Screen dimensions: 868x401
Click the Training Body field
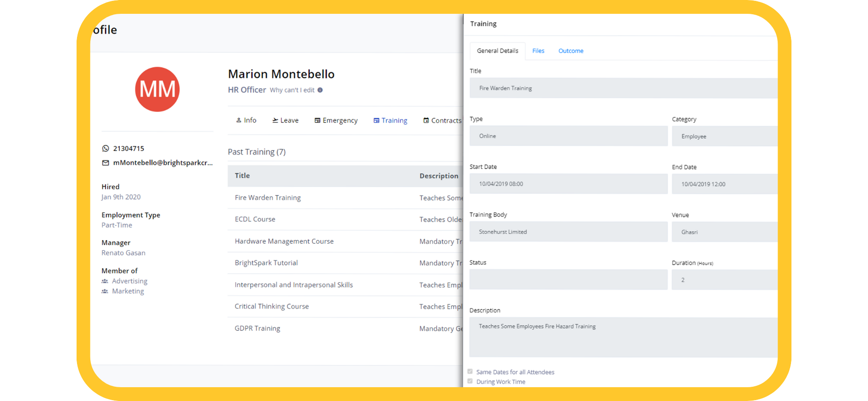point(568,232)
